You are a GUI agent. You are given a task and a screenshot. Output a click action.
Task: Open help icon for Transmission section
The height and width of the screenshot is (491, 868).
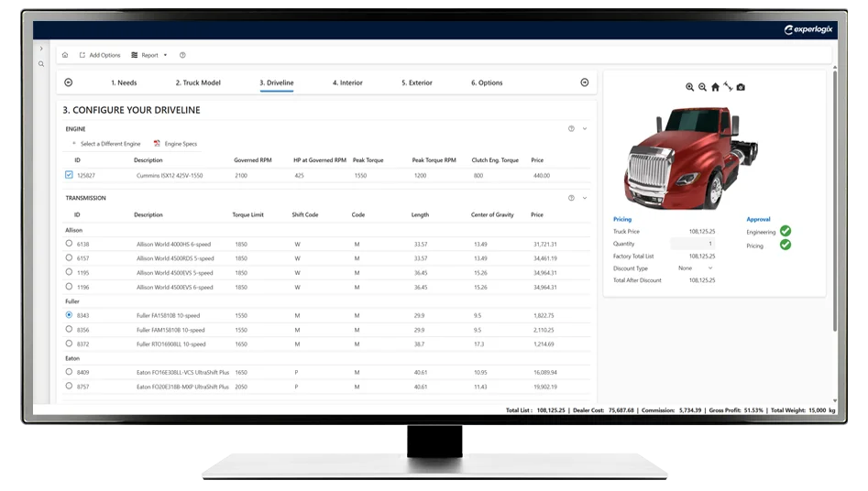[x=571, y=198]
